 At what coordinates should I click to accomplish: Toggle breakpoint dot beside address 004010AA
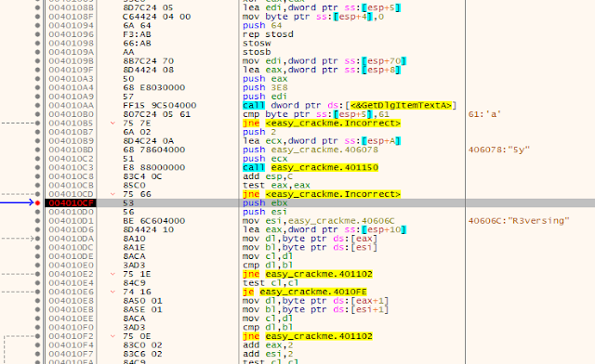(x=37, y=106)
